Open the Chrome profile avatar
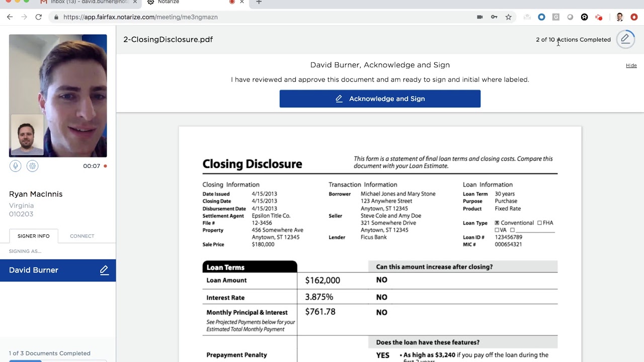644x362 pixels. click(620, 17)
